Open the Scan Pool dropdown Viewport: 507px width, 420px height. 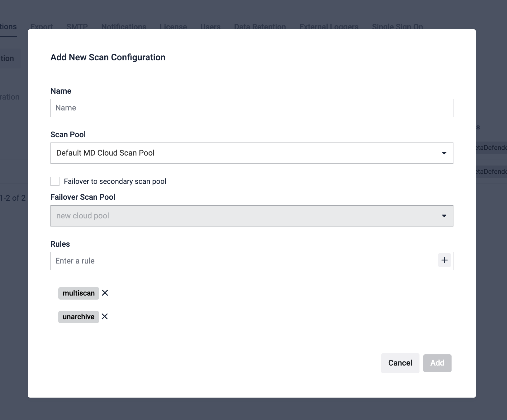coord(252,153)
